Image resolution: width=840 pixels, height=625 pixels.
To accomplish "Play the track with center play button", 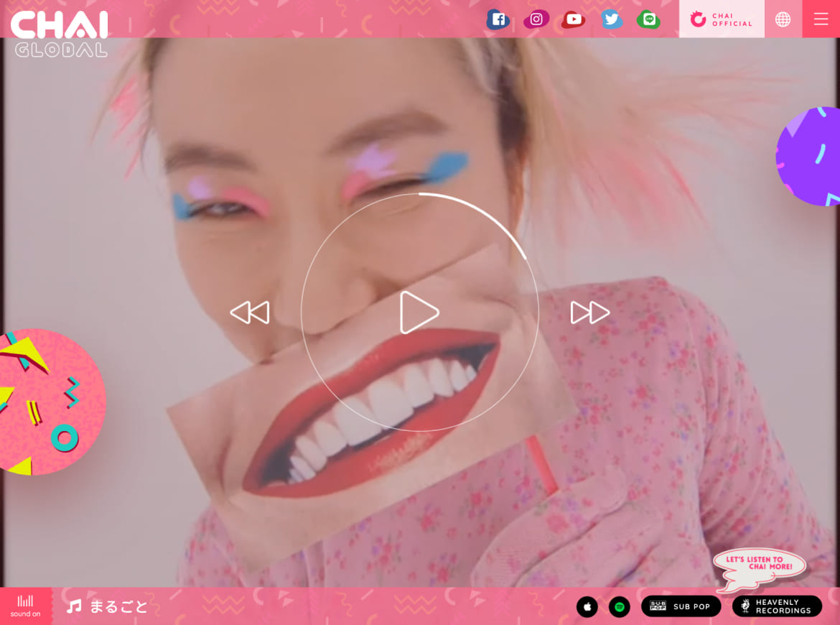I will 419,312.
